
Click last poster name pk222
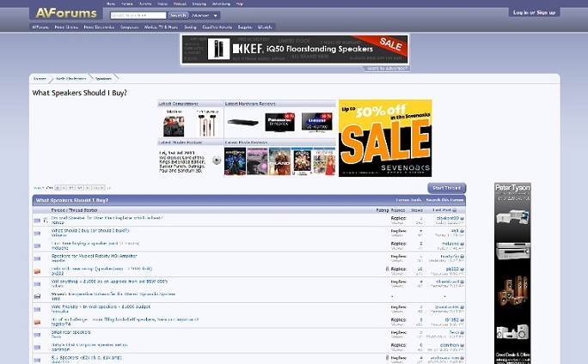click(x=452, y=269)
